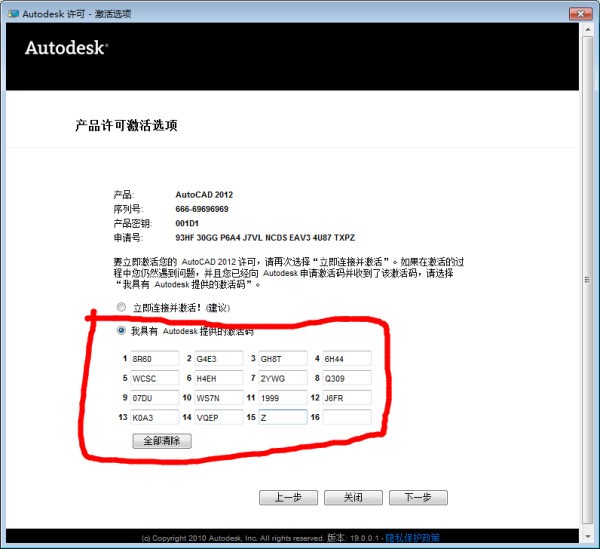Image resolution: width=600 pixels, height=549 pixels.
Task: Select "立即连接并激活" radio option
Action: coord(121,307)
